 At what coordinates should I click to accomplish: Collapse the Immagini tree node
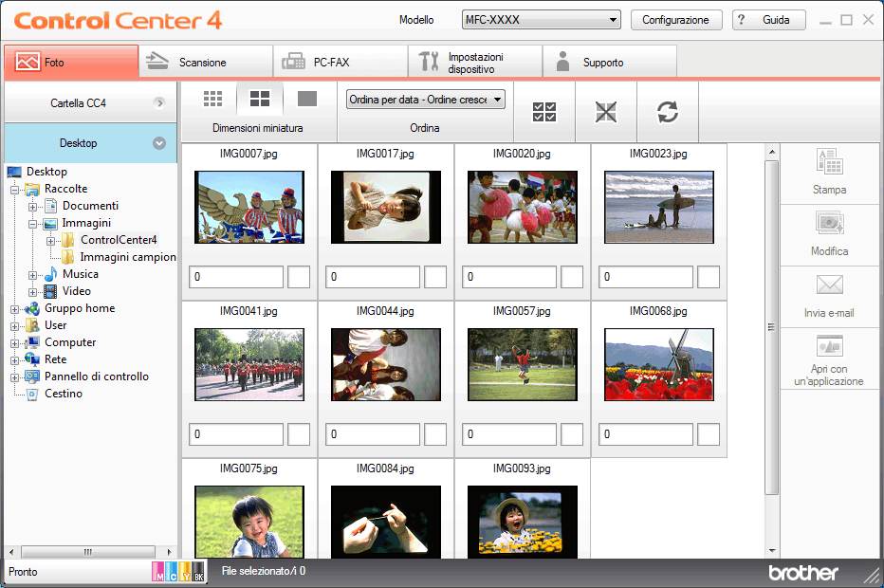pos(32,224)
